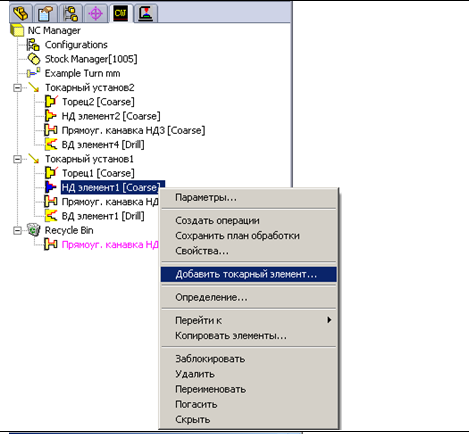This screenshot has height=434, width=469.
Task: Open the operation tree tab icon
Action: coord(146,13)
